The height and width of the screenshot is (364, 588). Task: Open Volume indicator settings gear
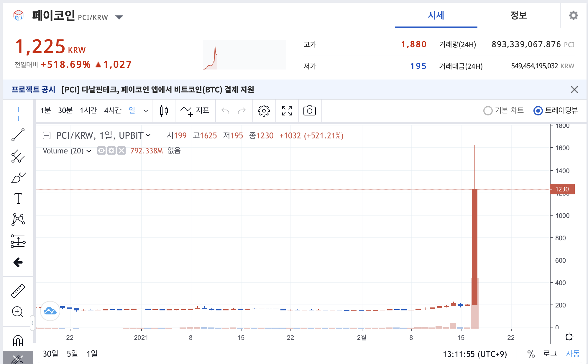coord(111,151)
